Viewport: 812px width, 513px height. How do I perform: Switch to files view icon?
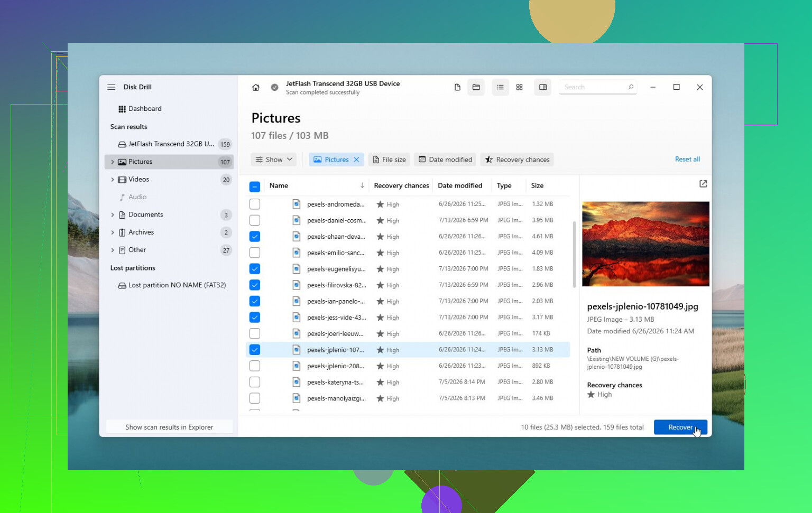tap(457, 87)
